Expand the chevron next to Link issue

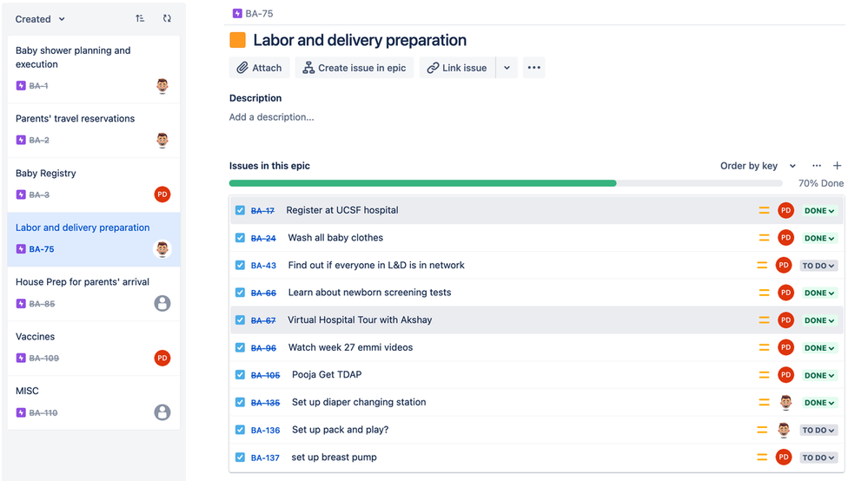pos(507,68)
